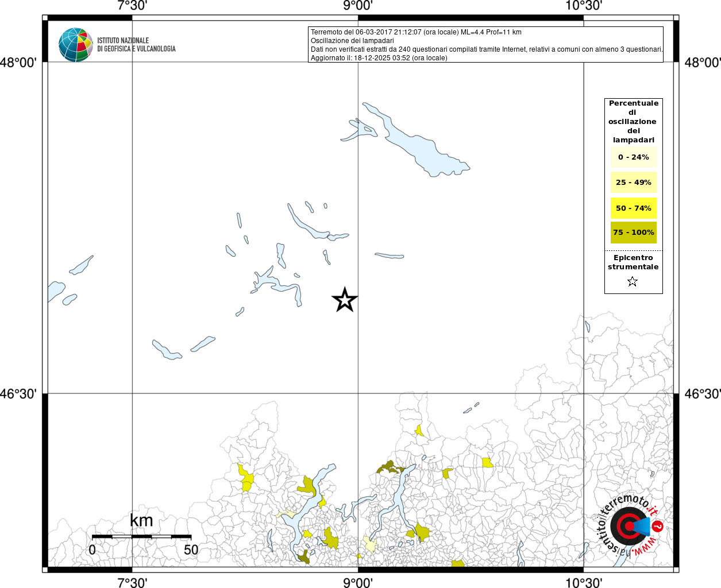Screen dimensions: 721x588
Task: Click the bottom 9°00' longitude label
Action: [x=358, y=582]
